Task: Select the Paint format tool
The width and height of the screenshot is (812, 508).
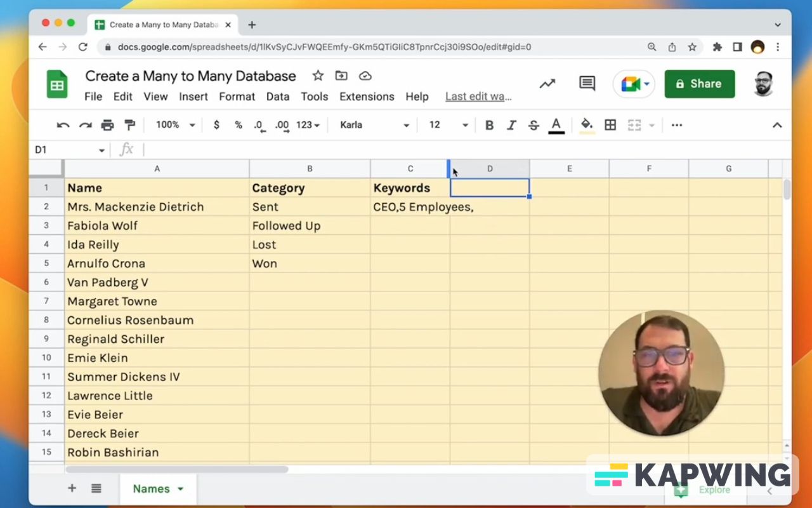Action: point(129,125)
